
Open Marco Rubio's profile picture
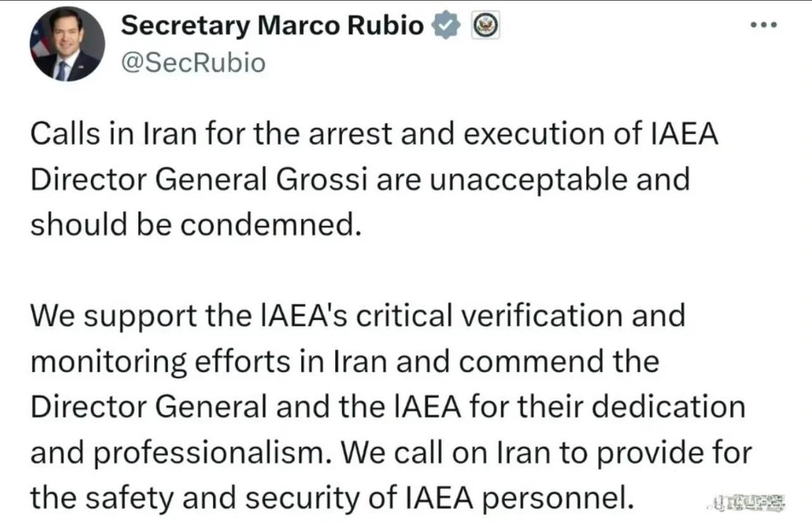pos(67,45)
